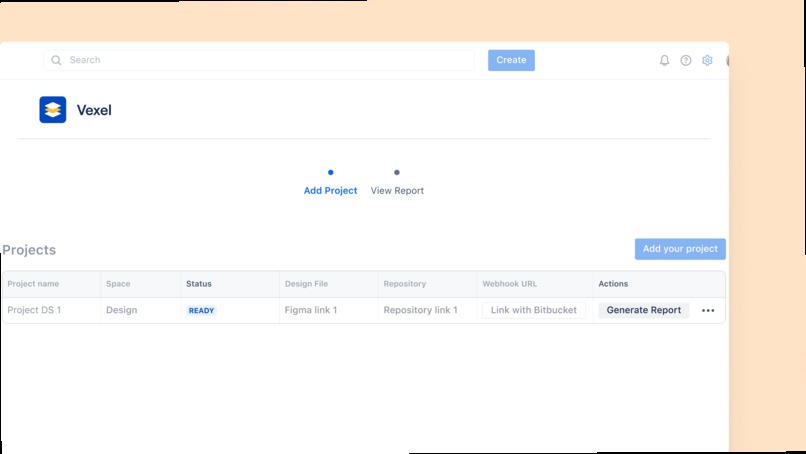Image resolution: width=806 pixels, height=454 pixels.
Task: Click the READY status badge
Action: 201,311
